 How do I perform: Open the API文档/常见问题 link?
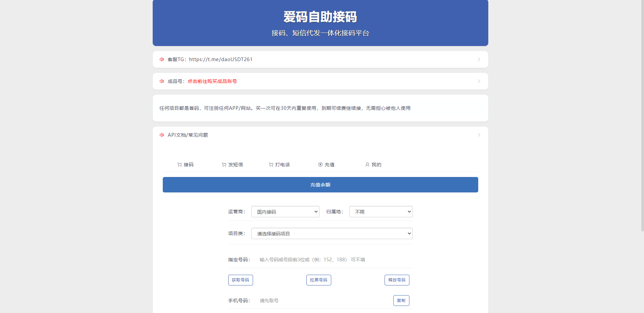coord(188,135)
